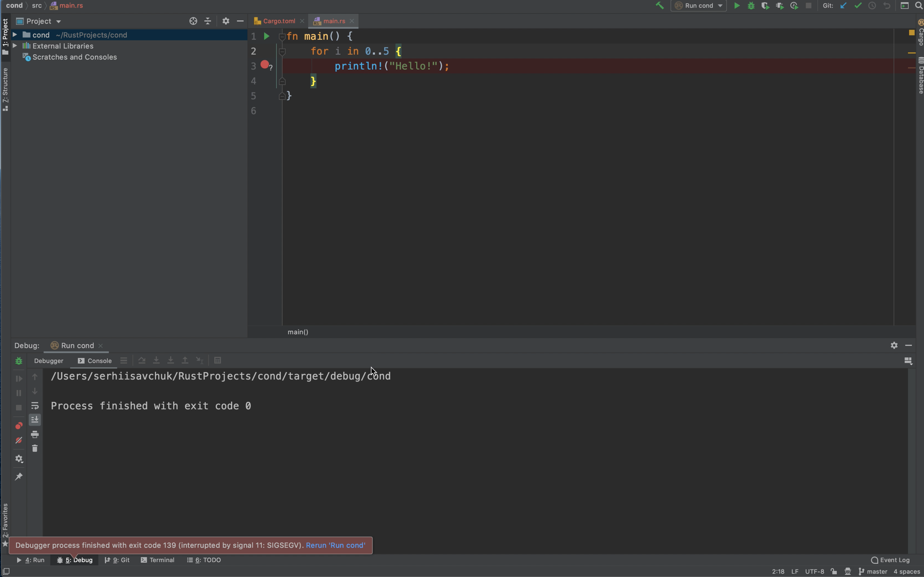Open View Breakpoints in the debug sidebar
This screenshot has height=577, width=924.
tap(19, 426)
